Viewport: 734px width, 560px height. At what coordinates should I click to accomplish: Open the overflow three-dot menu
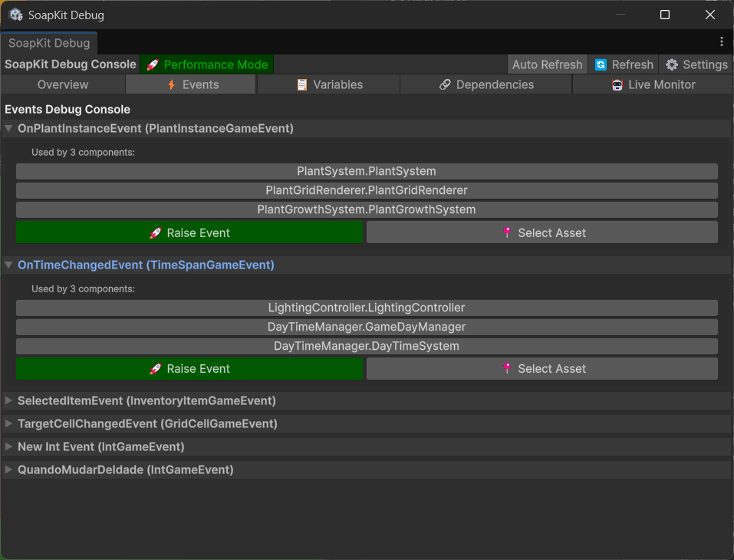[x=723, y=43]
